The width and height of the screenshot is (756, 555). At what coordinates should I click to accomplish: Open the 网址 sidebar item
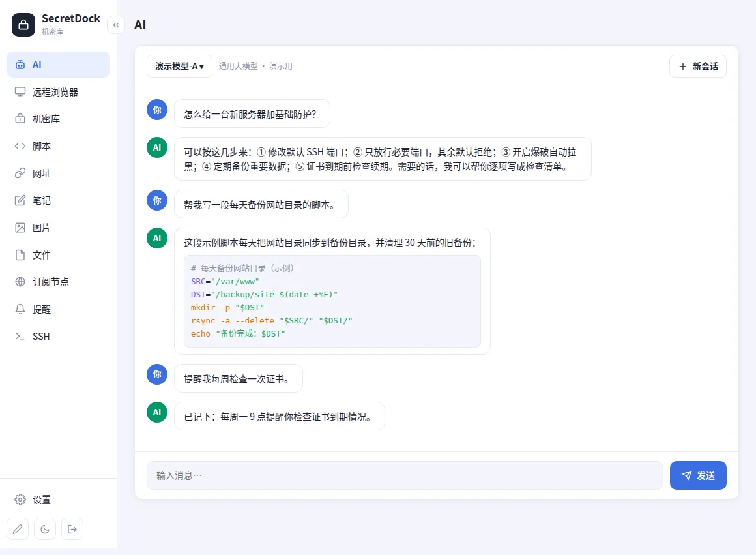pyautogui.click(x=59, y=173)
